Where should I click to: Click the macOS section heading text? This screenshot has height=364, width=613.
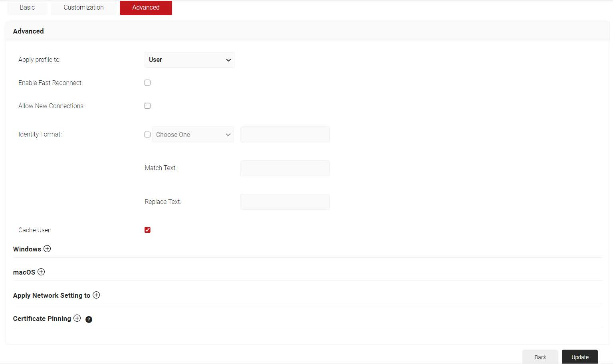pyautogui.click(x=24, y=272)
